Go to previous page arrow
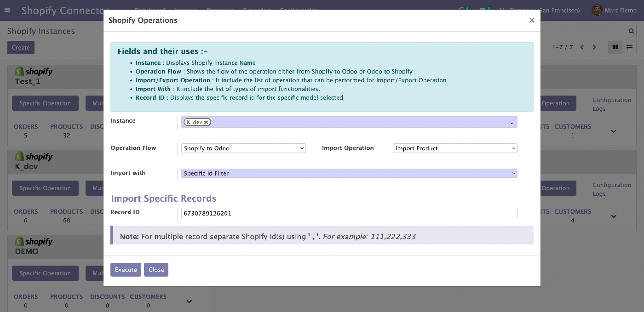644x312 pixels. click(x=582, y=47)
